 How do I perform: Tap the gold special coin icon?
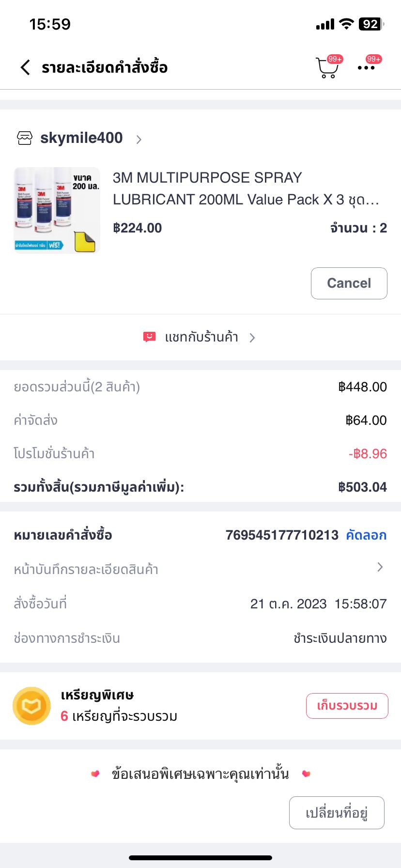pos(31,706)
